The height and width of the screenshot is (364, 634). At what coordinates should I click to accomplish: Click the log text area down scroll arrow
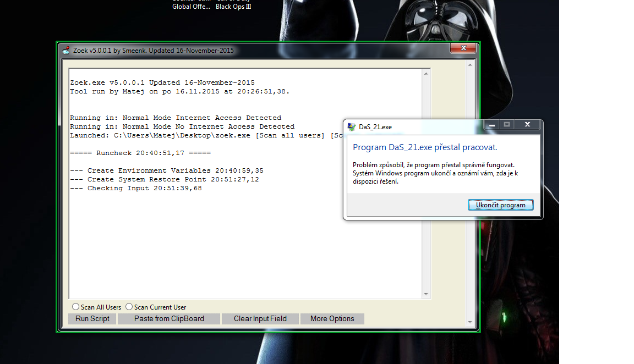click(426, 294)
